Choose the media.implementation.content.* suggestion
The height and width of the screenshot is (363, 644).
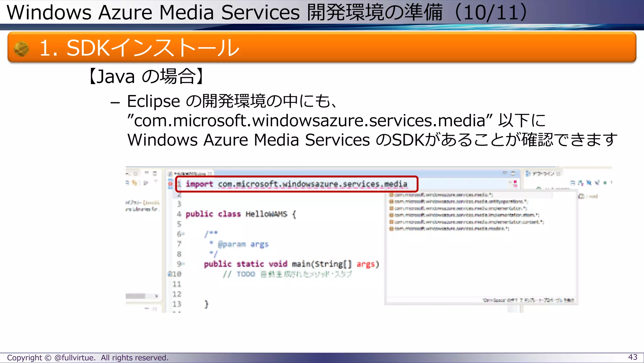coord(466,222)
